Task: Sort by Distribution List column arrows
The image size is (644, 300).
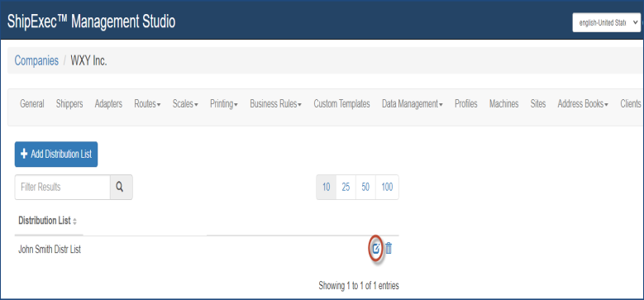Action: pos(74,221)
